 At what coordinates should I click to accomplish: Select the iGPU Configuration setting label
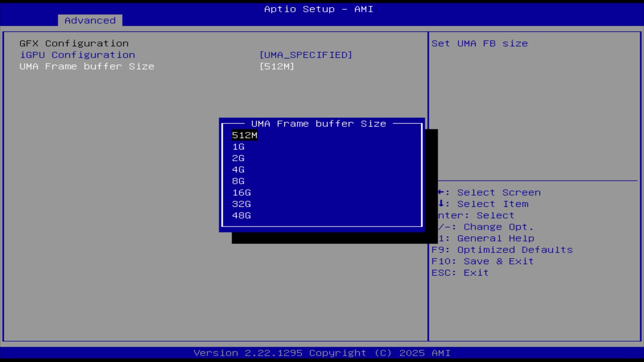pos(77,55)
